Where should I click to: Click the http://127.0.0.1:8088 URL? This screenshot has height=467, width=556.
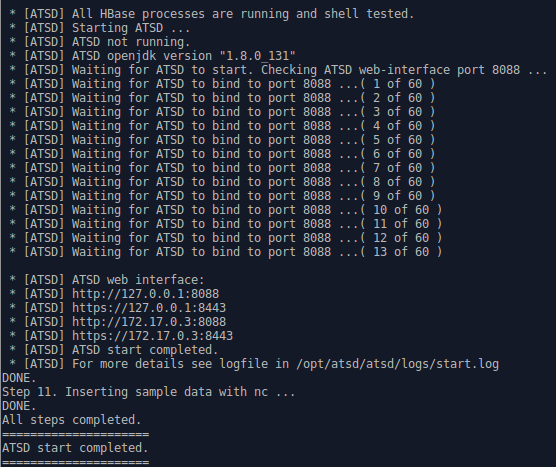pos(145,294)
